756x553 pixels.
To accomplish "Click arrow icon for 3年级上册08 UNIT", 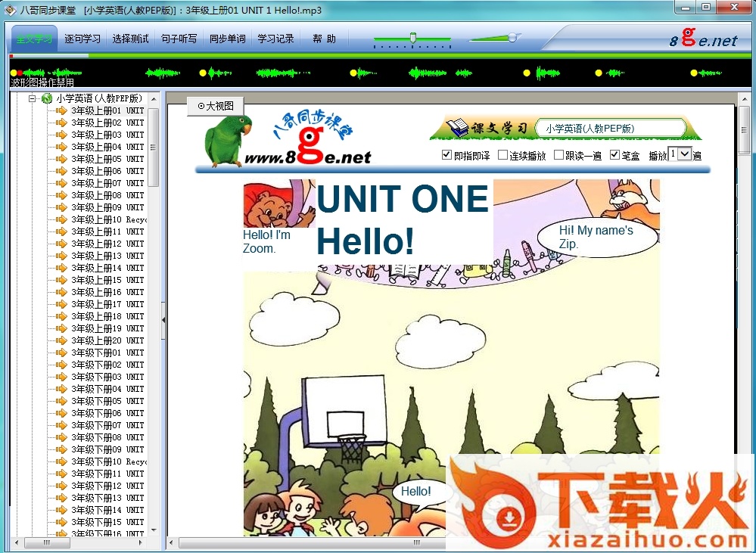I will coord(61,195).
